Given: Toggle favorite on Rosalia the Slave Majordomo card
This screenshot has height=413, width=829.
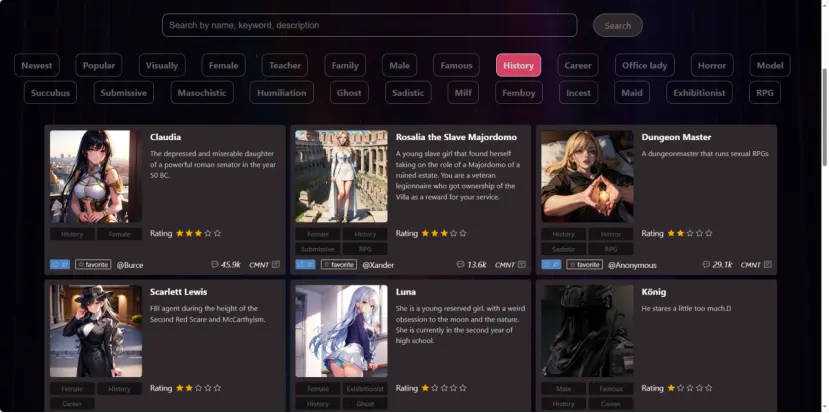Looking at the screenshot, I should click(339, 264).
